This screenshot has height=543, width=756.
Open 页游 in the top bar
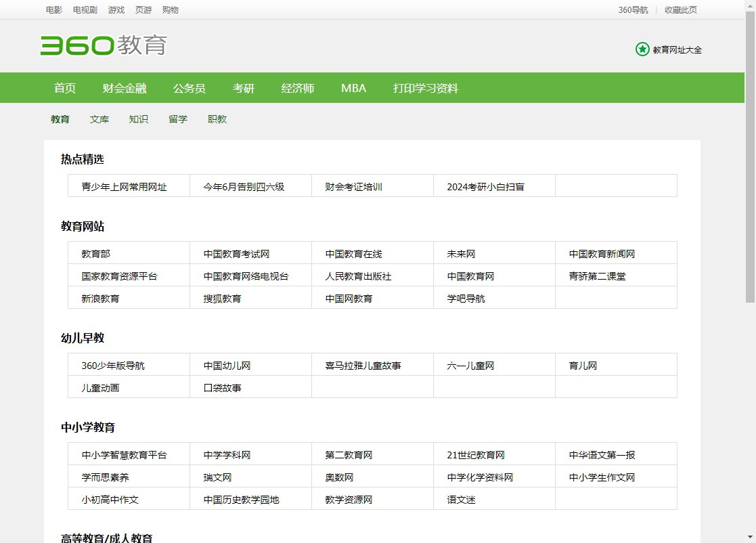click(143, 9)
